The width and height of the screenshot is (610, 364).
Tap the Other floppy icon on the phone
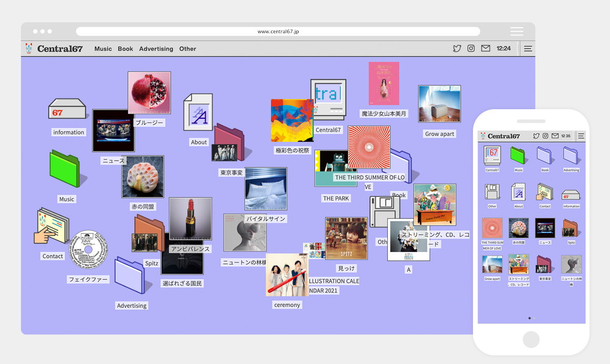[492, 192]
